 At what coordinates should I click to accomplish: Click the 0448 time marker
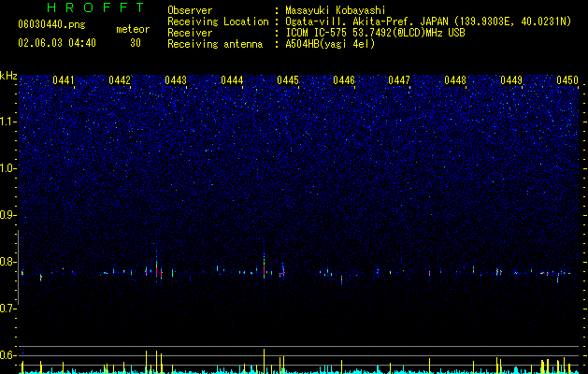[455, 80]
